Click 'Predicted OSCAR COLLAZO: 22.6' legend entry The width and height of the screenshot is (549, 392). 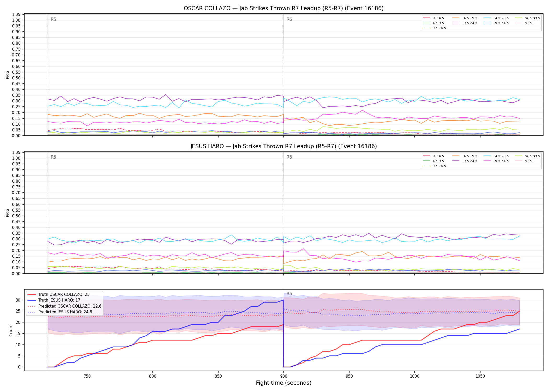[64, 306]
